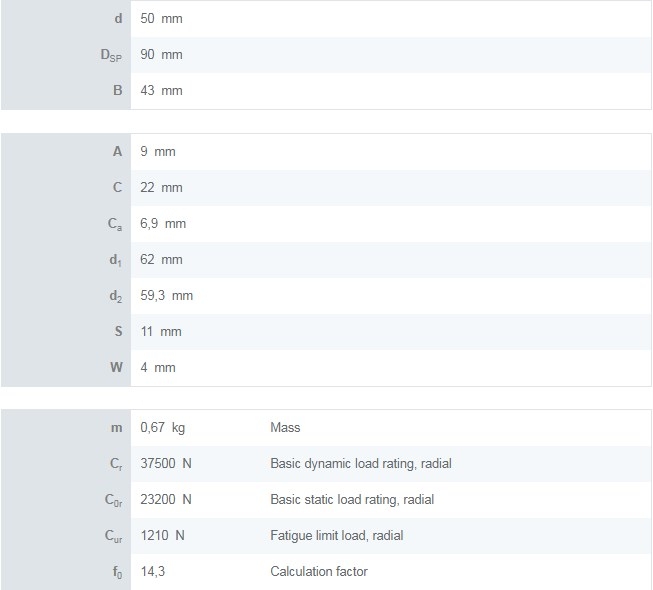Select the 0,67 kg mass value
Screen dimensions: 653x590
[162, 428]
